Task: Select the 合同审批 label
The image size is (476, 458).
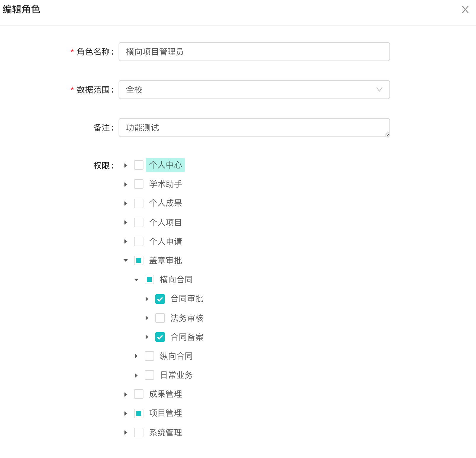Action: [x=187, y=299]
